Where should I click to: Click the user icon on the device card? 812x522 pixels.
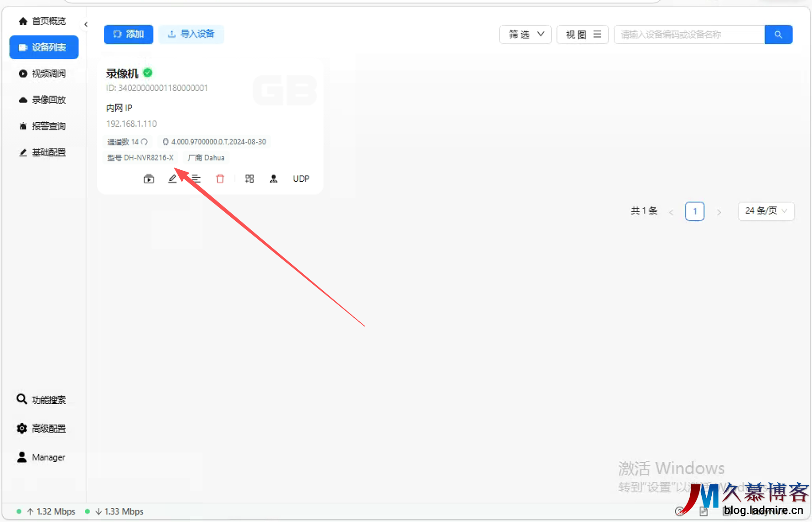click(x=274, y=179)
